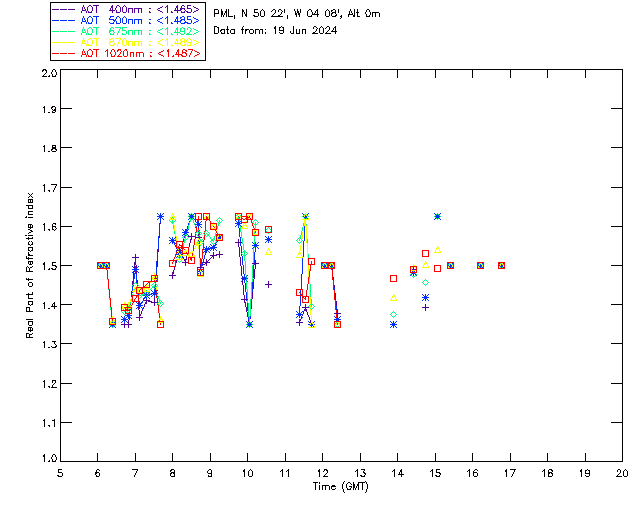This screenshot has width=640, height=512.
Task: Click the 1020nm average value <1.487>
Action: click(x=179, y=53)
